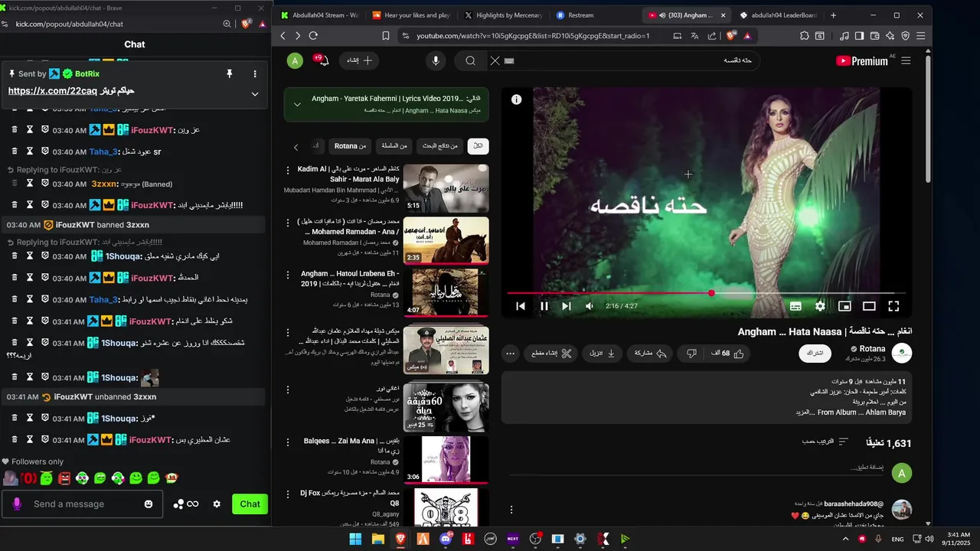Open options for baraashehada908 comment
The height and width of the screenshot is (551, 980).
(511, 510)
